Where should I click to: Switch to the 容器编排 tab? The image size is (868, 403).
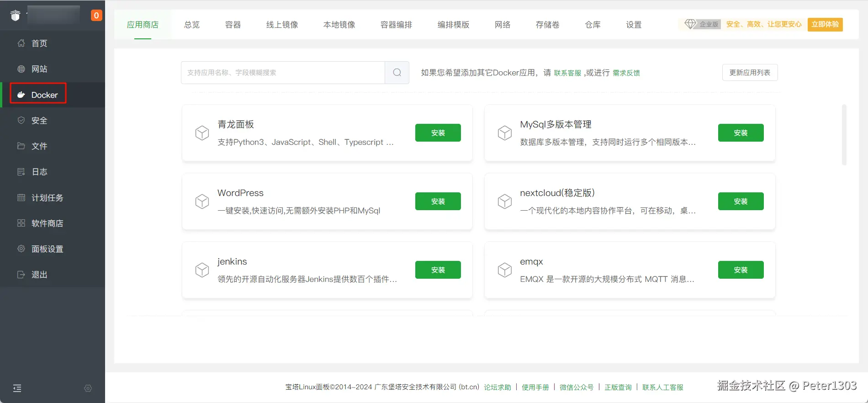tap(397, 25)
